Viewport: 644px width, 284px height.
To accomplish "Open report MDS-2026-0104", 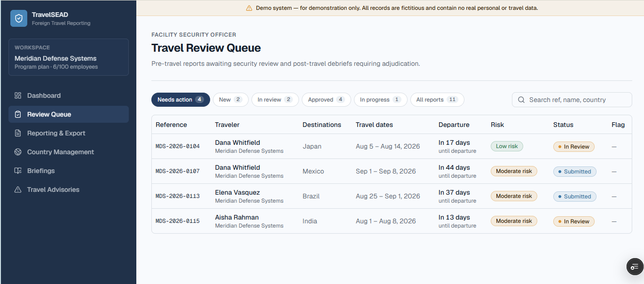I will [178, 146].
